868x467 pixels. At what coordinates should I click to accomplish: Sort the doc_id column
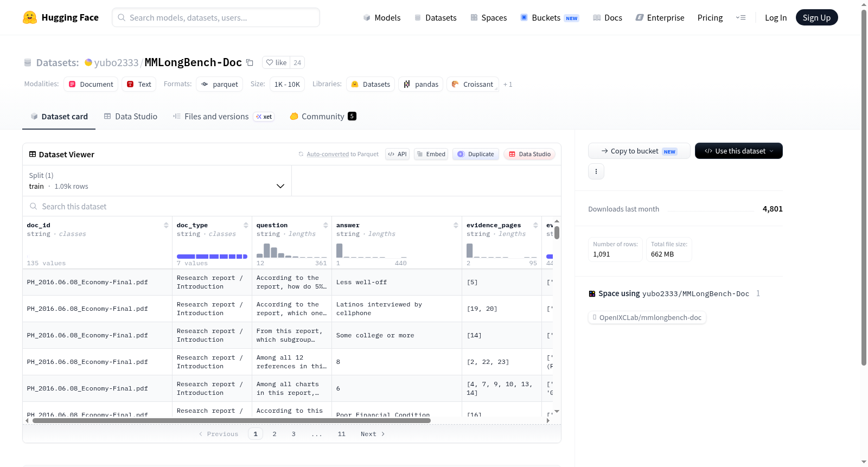166,225
